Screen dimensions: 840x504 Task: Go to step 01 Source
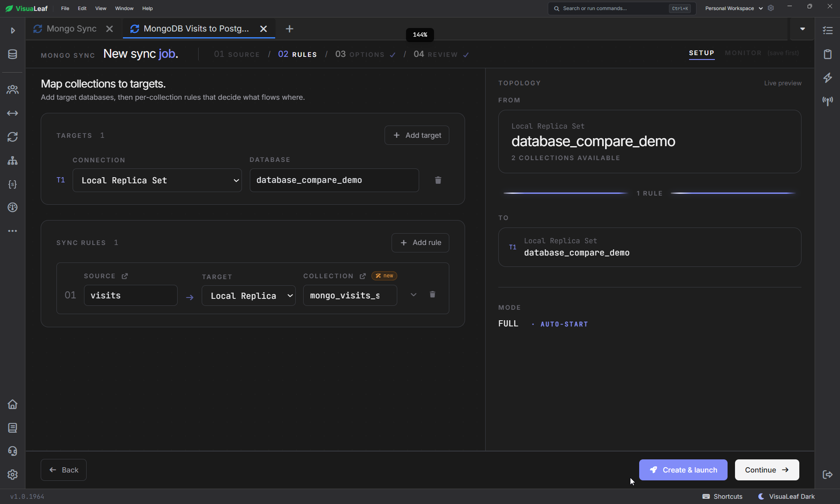coord(237,54)
